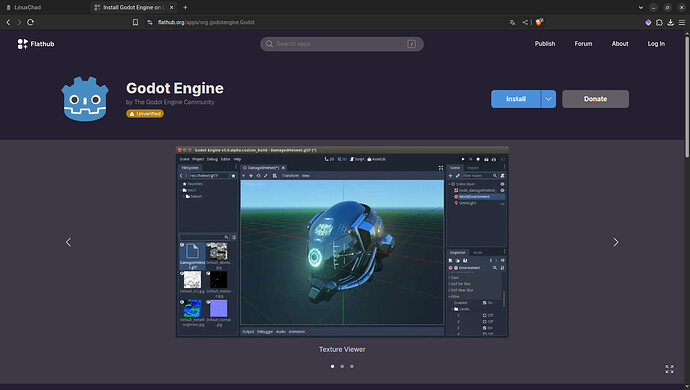Screen dimensions: 690x390
Task: Click the translate page icon
Action: 512,22
